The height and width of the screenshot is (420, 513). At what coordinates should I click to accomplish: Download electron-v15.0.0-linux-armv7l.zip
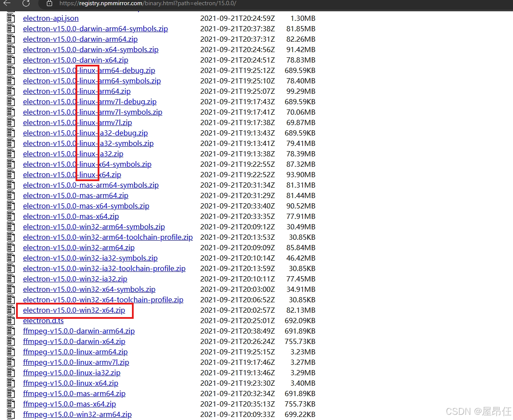(78, 123)
